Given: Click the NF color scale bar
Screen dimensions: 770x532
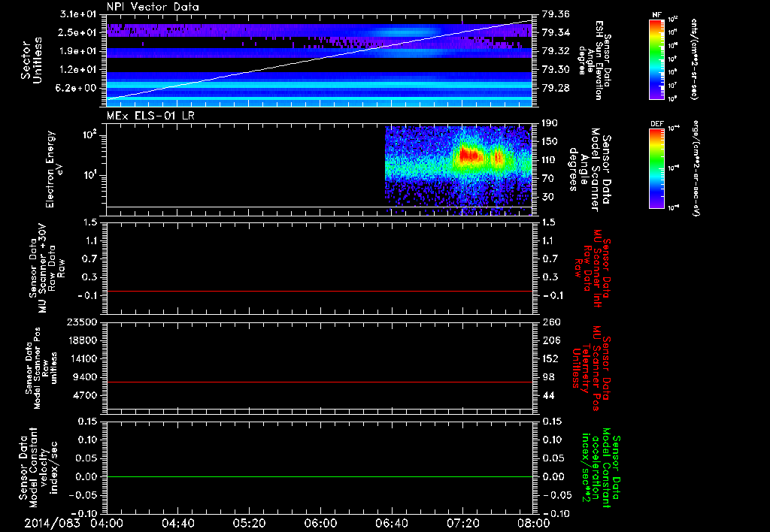Looking at the screenshot, I should 655,59.
